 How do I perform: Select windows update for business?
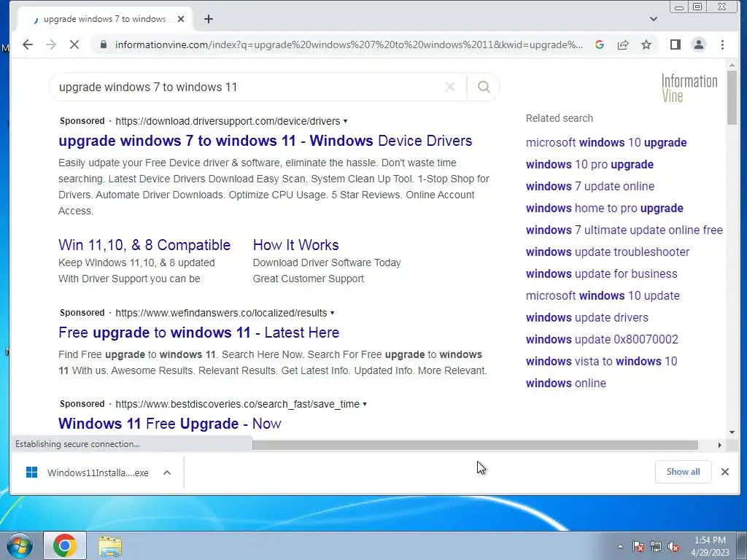pos(601,274)
